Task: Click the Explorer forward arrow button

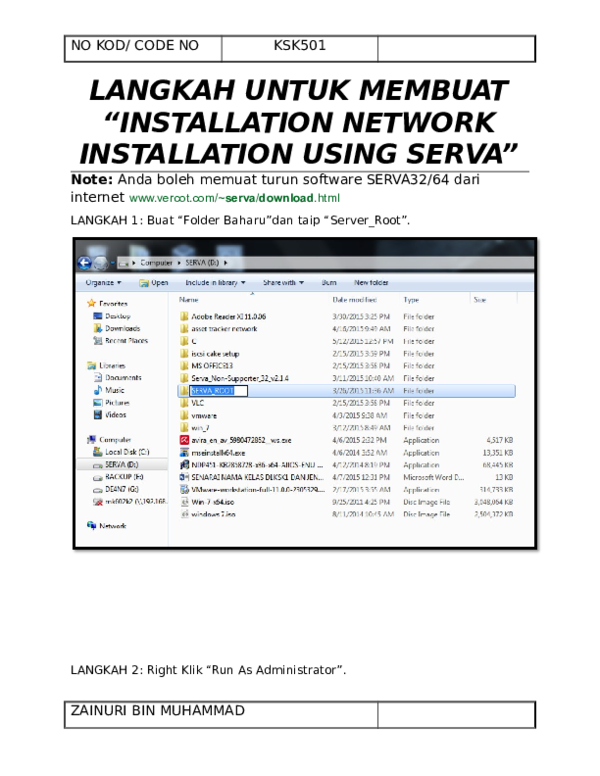Action: 100,263
